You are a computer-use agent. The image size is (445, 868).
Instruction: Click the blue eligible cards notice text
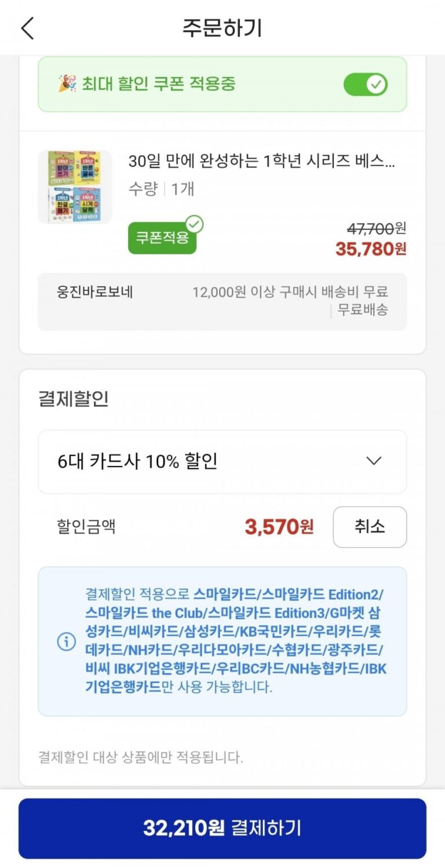click(235, 641)
